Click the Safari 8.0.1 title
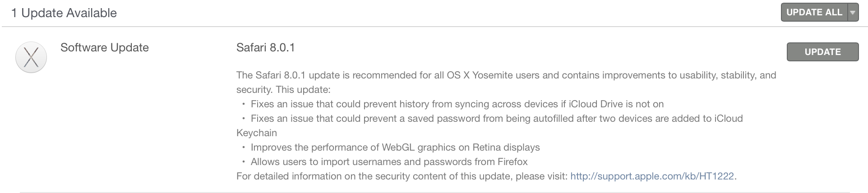The height and width of the screenshot is (193, 868). [265, 47]
